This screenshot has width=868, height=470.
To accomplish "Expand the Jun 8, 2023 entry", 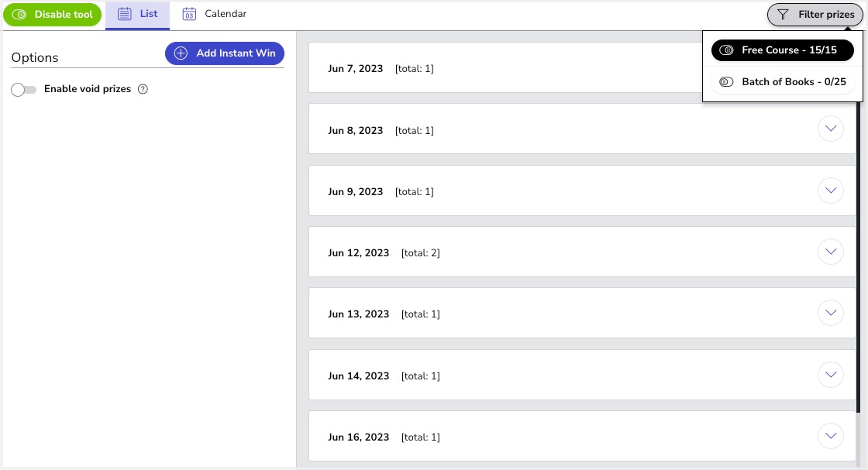I will pyautogui.click(x=831, y=129).
